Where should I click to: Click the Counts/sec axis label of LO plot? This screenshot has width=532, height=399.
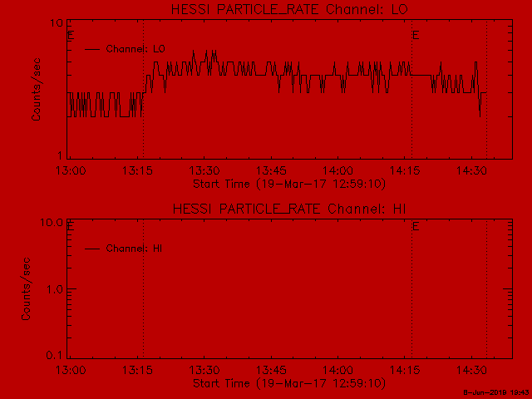pyautogui.click(x=36, y=90)
